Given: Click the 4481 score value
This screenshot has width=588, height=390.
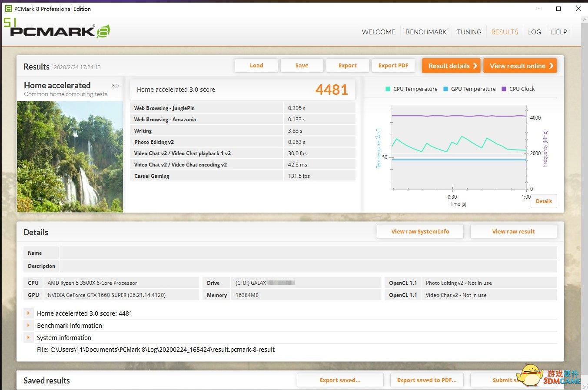Looking at the screenshot, I should pos(332,90).
